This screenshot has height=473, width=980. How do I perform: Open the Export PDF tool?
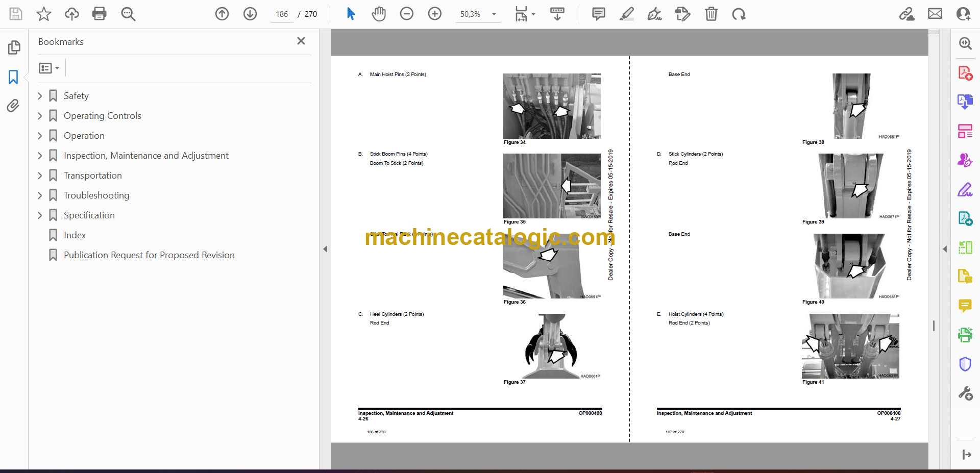tap(965, 102)
